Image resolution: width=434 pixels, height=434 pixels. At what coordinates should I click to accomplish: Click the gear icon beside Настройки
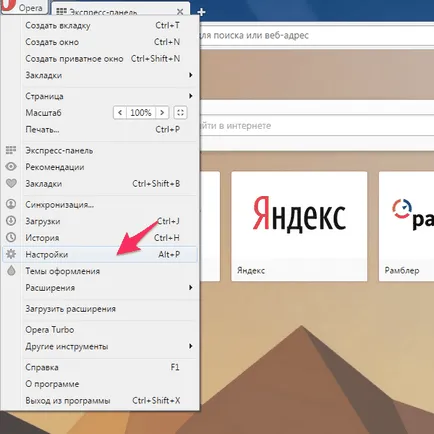[x=11, y=254]
